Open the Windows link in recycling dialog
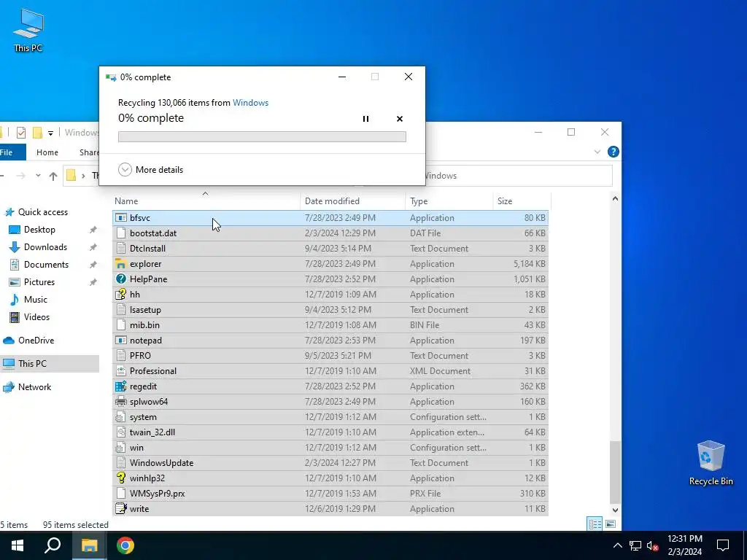747x560 pixels. [x=251, y=103]
